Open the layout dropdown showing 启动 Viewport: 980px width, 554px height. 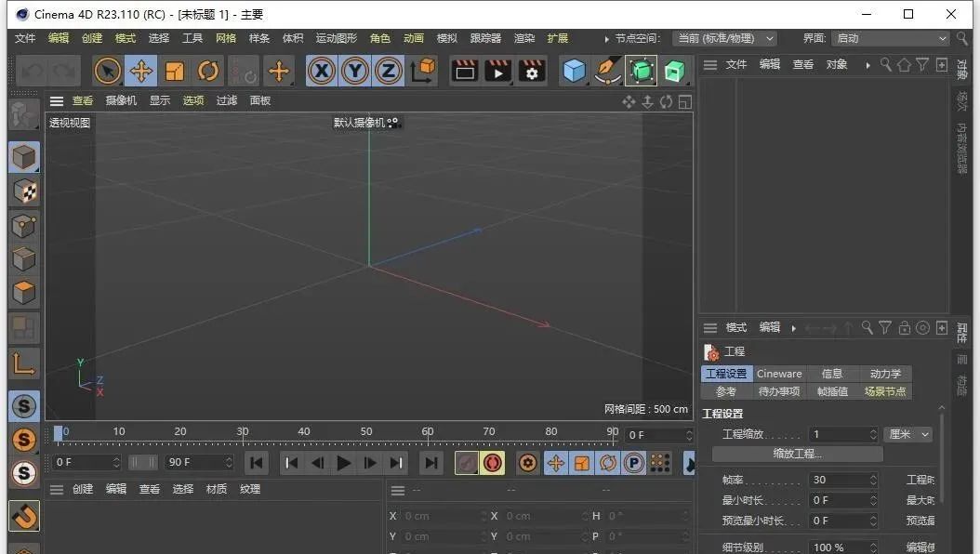tap(891, 39)
